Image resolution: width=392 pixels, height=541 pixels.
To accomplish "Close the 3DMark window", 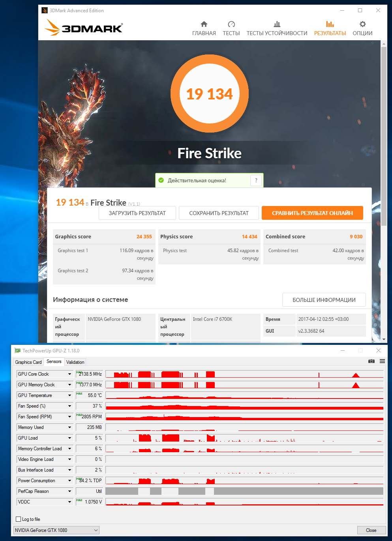I will coord(378,11).
